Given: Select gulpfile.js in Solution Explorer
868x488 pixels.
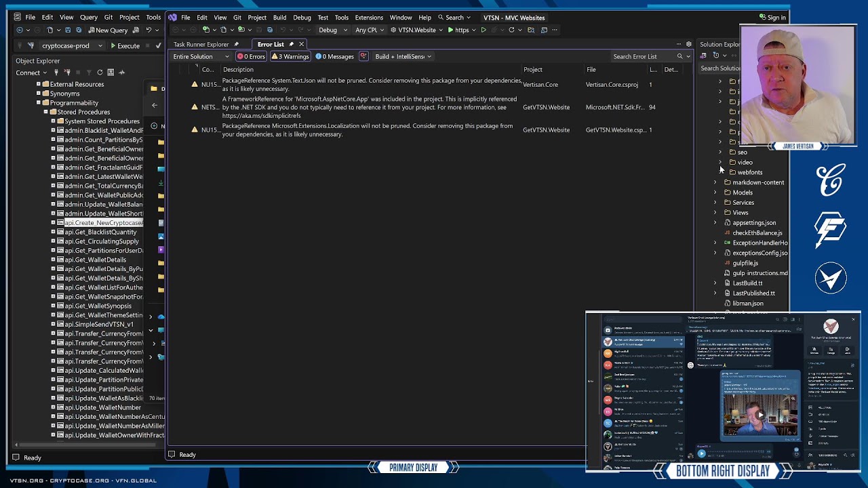Looking at the screenshot, I should click(x=745, y=263).
